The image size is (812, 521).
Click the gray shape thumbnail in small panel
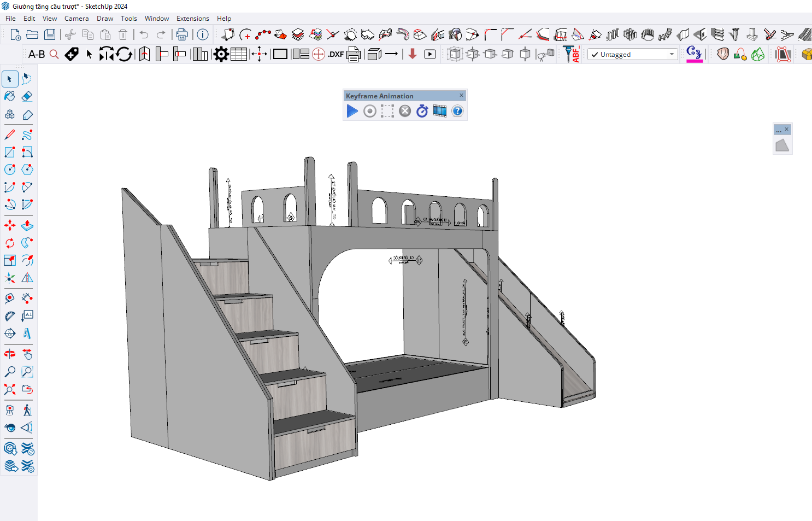[782, 145]
